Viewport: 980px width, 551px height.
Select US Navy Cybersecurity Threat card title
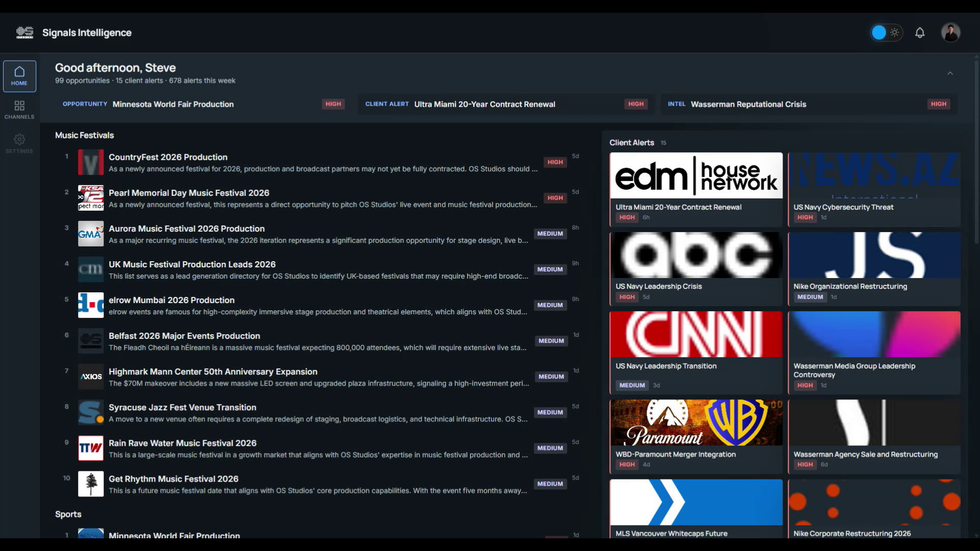[843, 207]
